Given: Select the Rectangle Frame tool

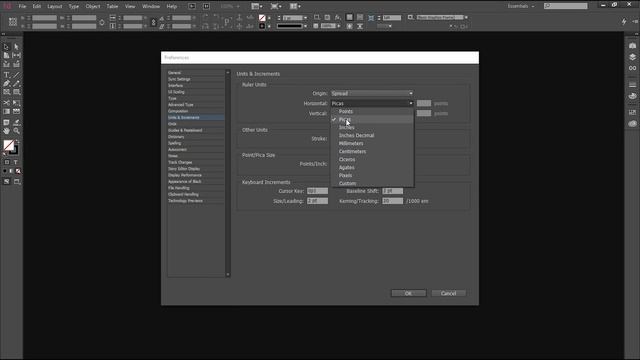Looking at the screenshot, I should pyautogui.click(x=7, y=92).
